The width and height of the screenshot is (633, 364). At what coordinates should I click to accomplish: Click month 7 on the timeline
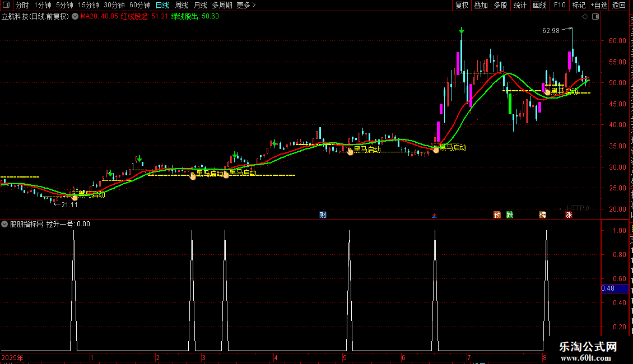(x=469, y=358)
